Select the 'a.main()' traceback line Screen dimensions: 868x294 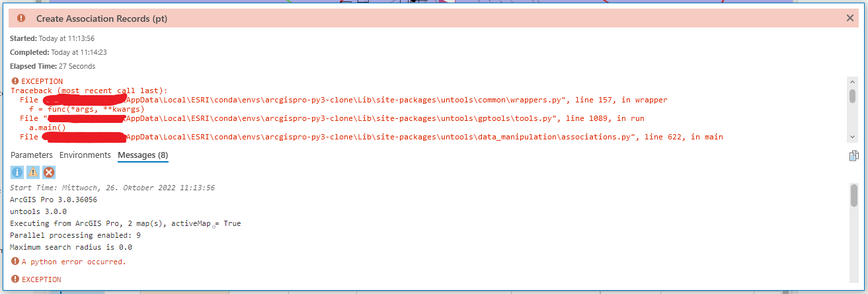(x=47, y=128)
